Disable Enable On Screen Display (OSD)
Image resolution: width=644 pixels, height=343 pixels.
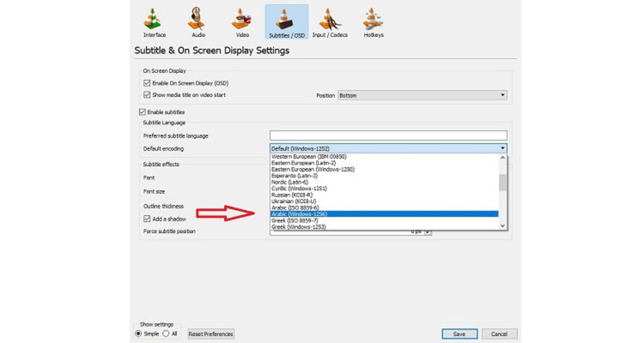pos(147,83)
